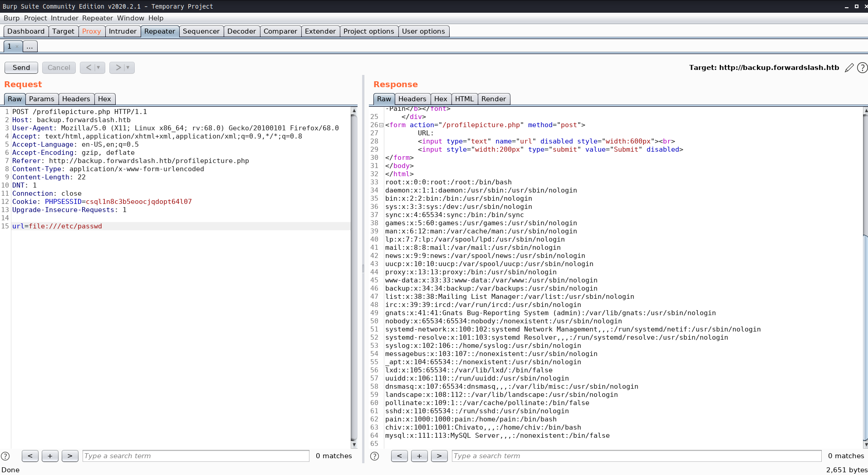
Task: Open response search help question-mark icon
Action: pyautogui.click(x=375, y=456)
